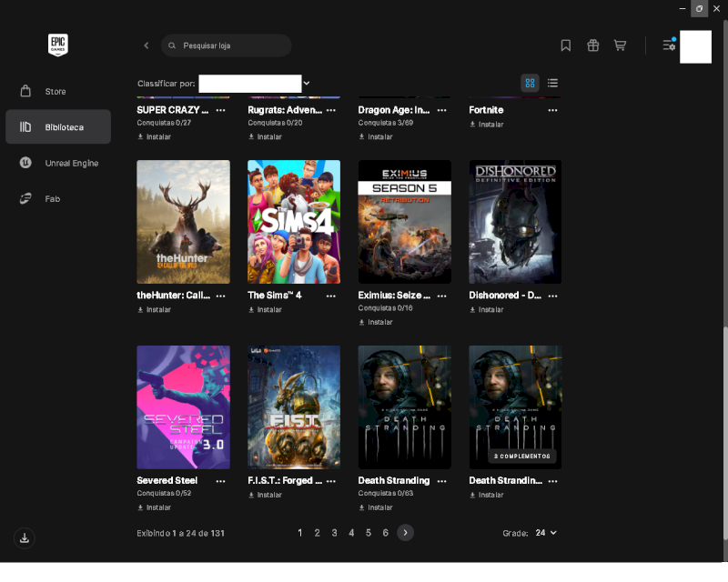Click Instalar under Fortnite

487,125
